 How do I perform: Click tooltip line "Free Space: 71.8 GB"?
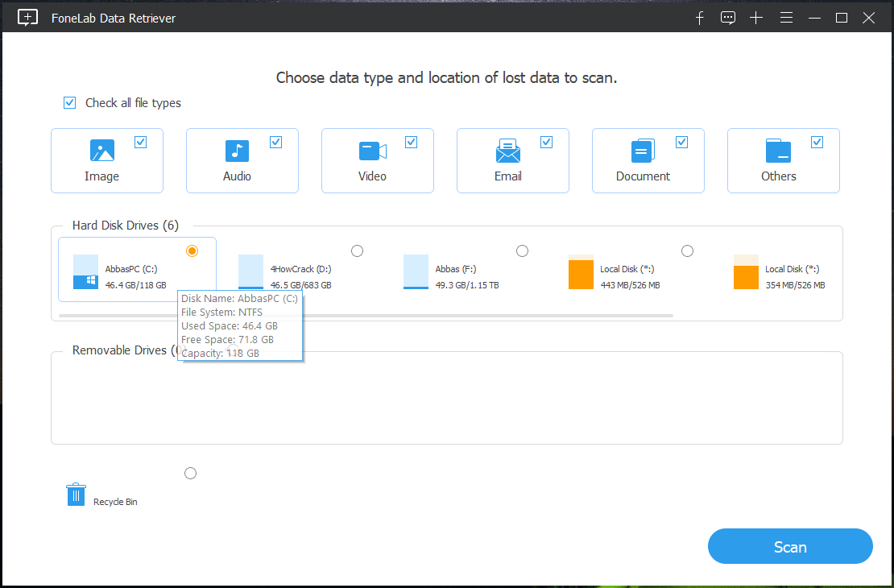[227, 340]
